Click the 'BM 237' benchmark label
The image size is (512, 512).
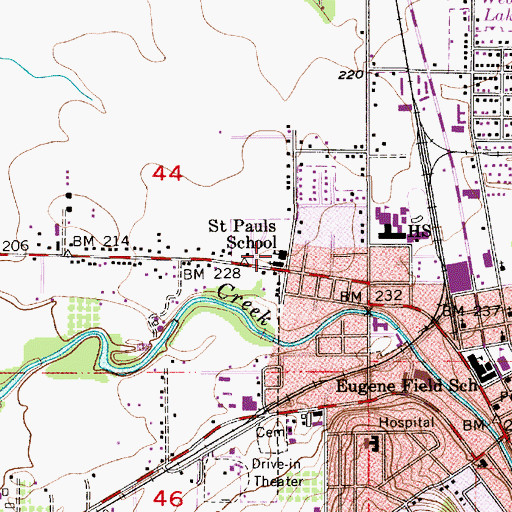(472, 311)
